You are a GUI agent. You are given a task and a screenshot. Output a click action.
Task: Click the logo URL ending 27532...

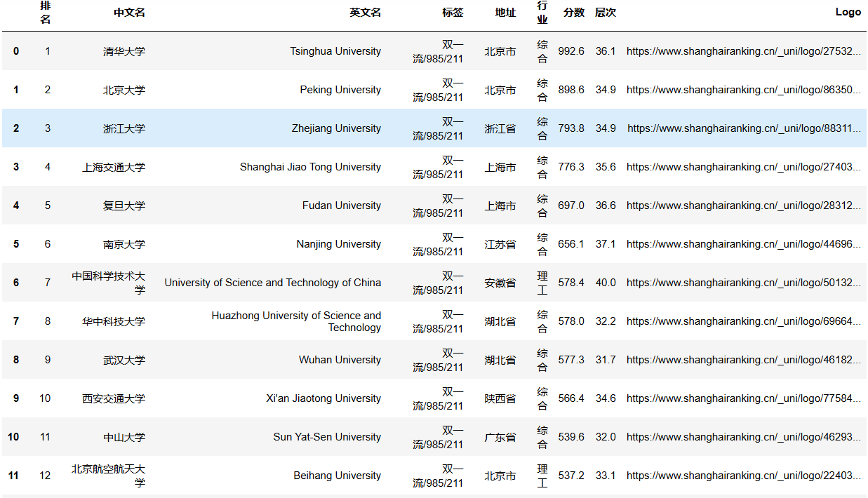coord(744,51)
